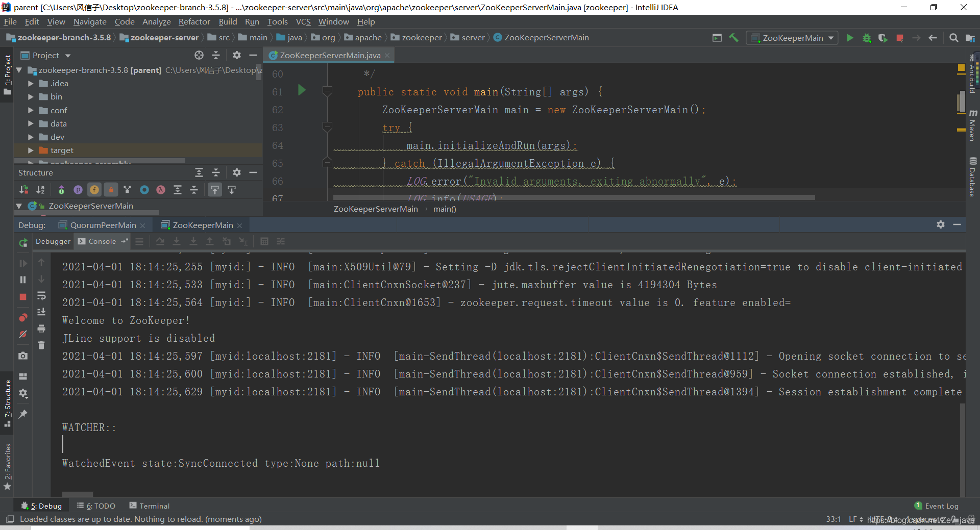Click zookeeper-server breadcrumb
This screenshot has width=980, height=530.
(x=159, y=37)
